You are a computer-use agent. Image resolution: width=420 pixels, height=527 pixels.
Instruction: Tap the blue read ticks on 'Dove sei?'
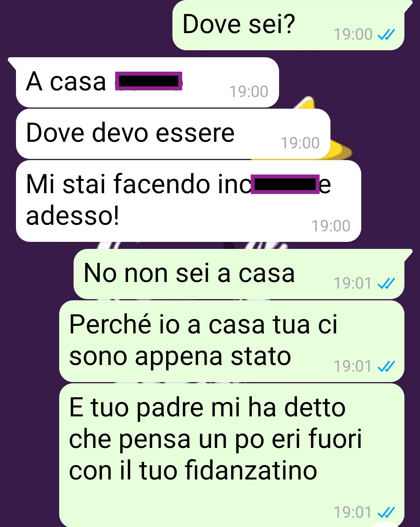(387, 35)
